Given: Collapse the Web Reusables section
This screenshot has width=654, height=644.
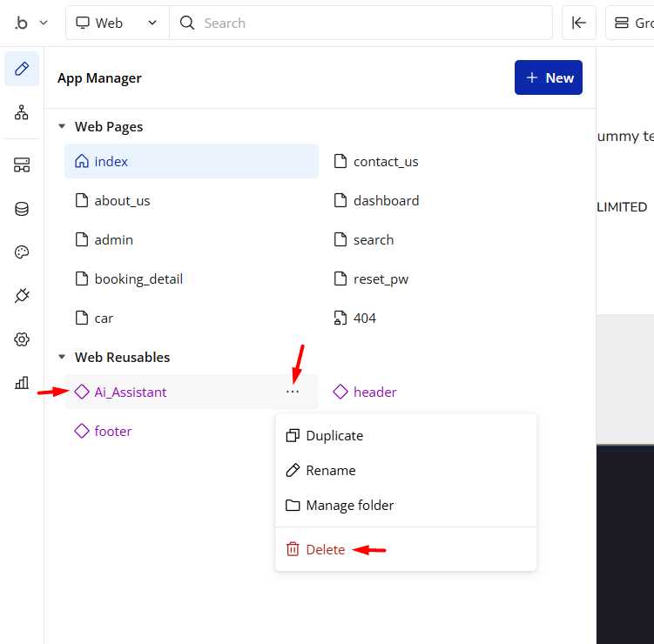Looking at the screenshot, I should (x=62, y=358).
